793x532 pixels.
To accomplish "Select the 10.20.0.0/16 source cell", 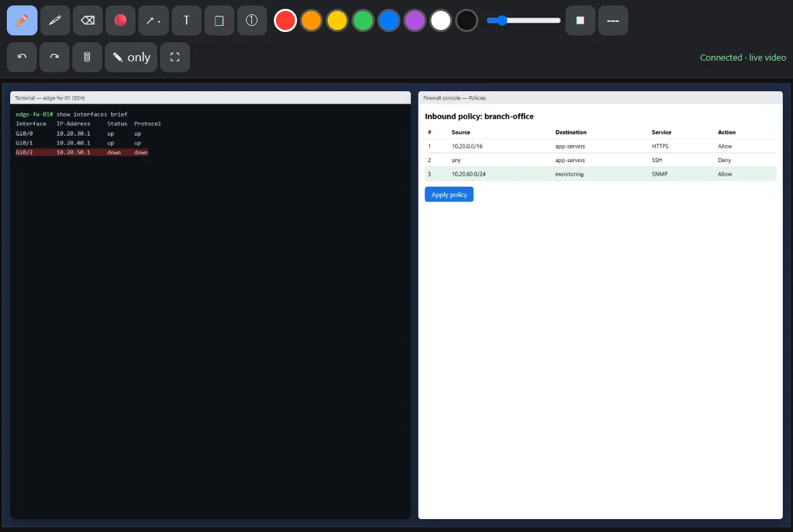I will 467,146.
